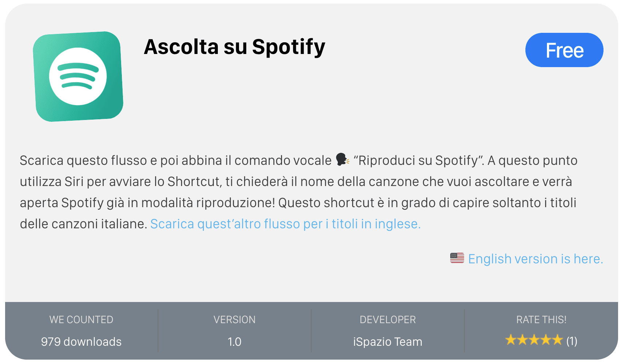
Task: Rate with the first star
Action: [510, 340]
